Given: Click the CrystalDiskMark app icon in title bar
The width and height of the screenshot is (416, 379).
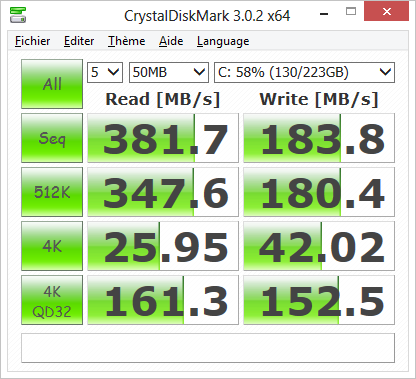Looking at the screenshot, I should [x=18, y=15].
